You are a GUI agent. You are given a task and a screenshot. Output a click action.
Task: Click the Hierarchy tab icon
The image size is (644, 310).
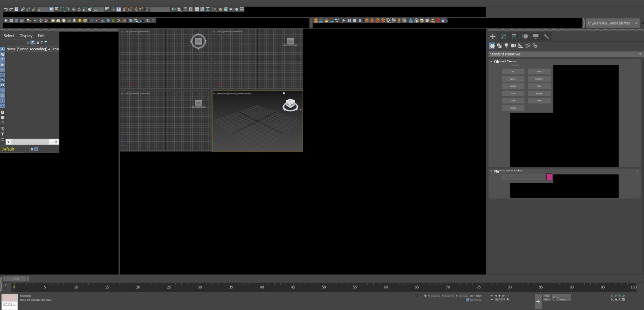[514, 37]
